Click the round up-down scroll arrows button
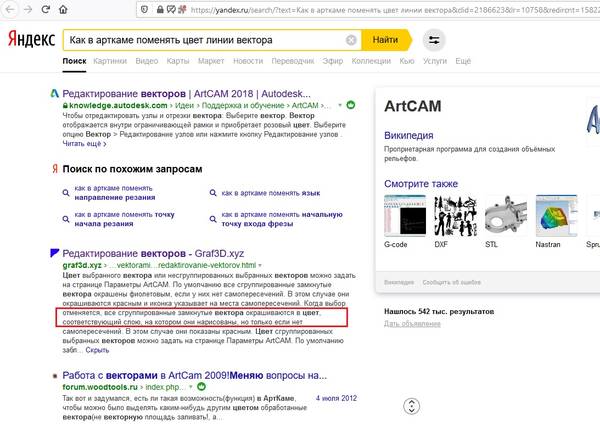Screen dimensions: 600x426 (411, 406)
